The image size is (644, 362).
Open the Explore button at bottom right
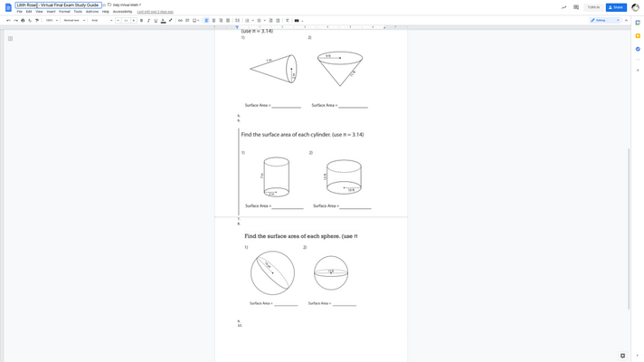tap(622, 356)
